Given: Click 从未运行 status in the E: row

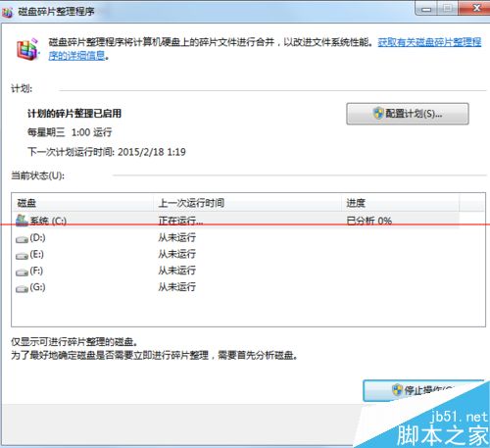Looking at the screenshot, I should 177,254.
